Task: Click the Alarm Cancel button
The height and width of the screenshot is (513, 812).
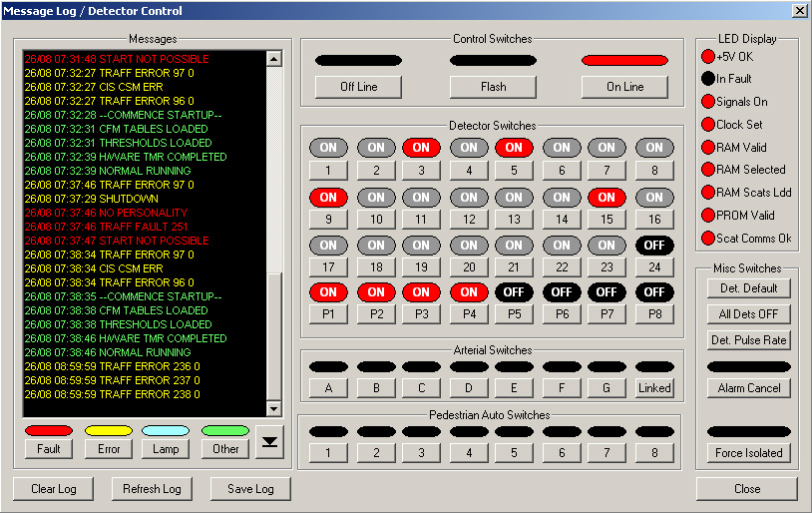Action: pyautogui.click(x=749, y=388)
